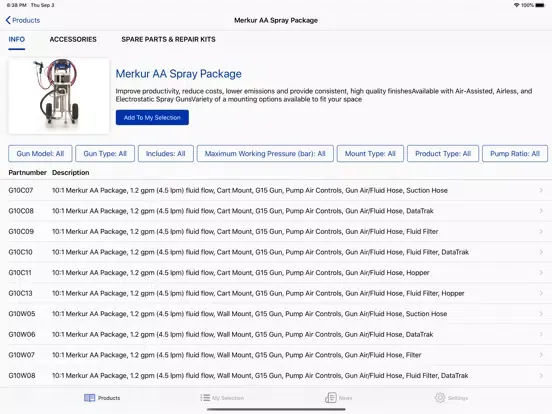Open the Gun Model filter
This screenshot has height=414, width=552.
(x=40, y=153)
